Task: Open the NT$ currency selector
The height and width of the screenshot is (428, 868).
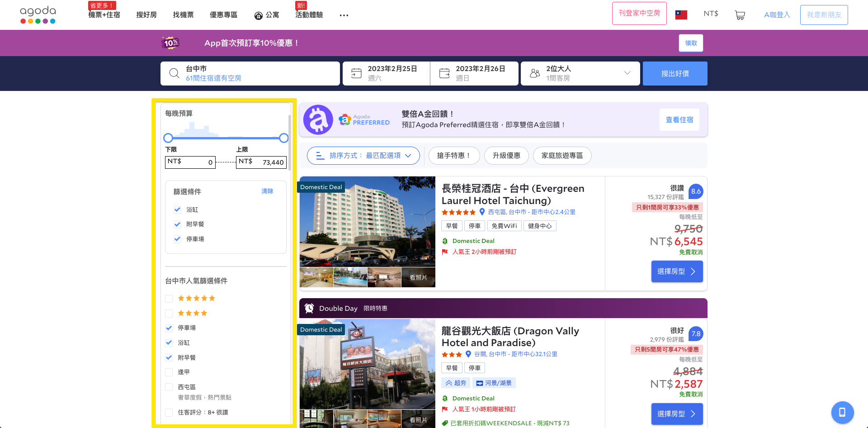Action: click(711, 14)
